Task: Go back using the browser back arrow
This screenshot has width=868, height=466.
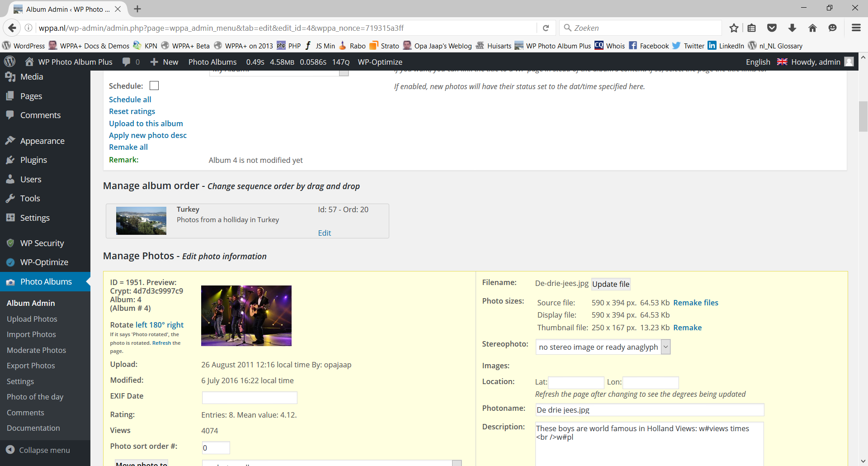Action: click(x=12, y=28)
